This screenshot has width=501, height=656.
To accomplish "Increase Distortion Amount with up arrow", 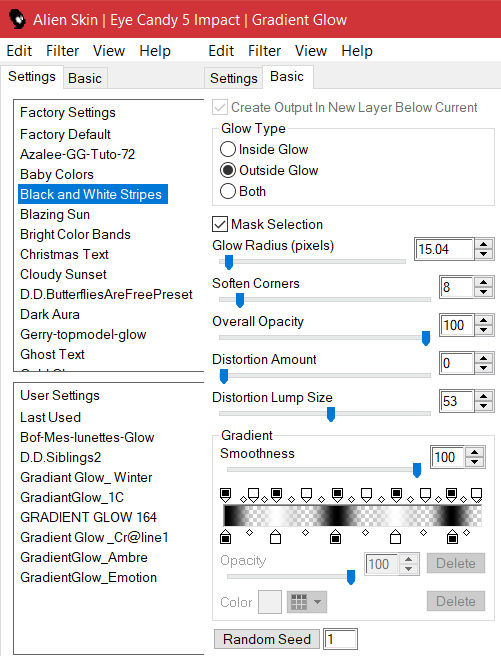I will (x=483, y=359).
